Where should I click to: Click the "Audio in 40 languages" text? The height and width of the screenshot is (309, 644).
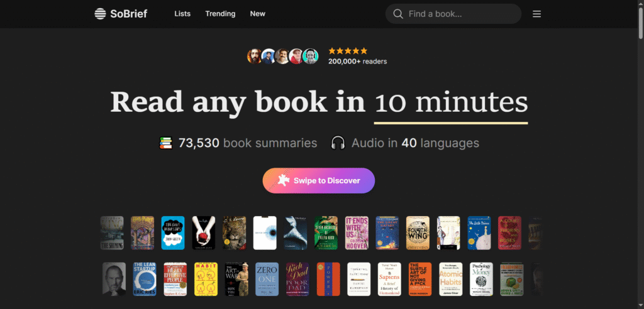tap(415, 143)
